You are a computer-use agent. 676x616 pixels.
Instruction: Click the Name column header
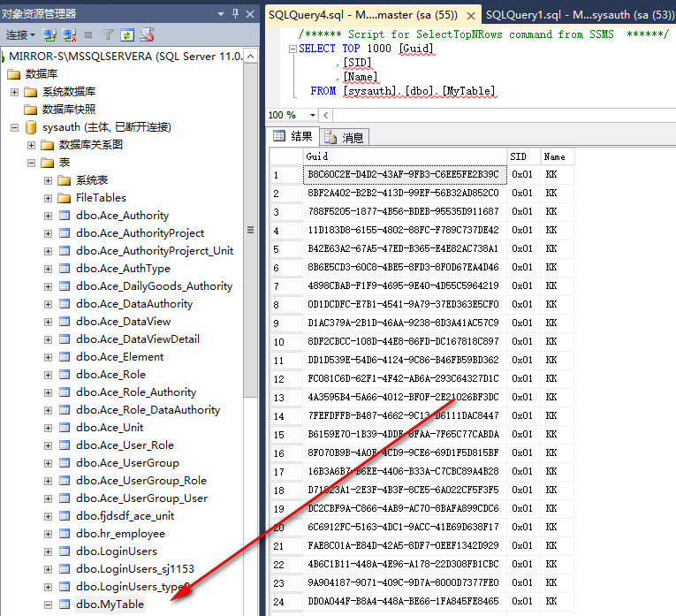point(558,156)
